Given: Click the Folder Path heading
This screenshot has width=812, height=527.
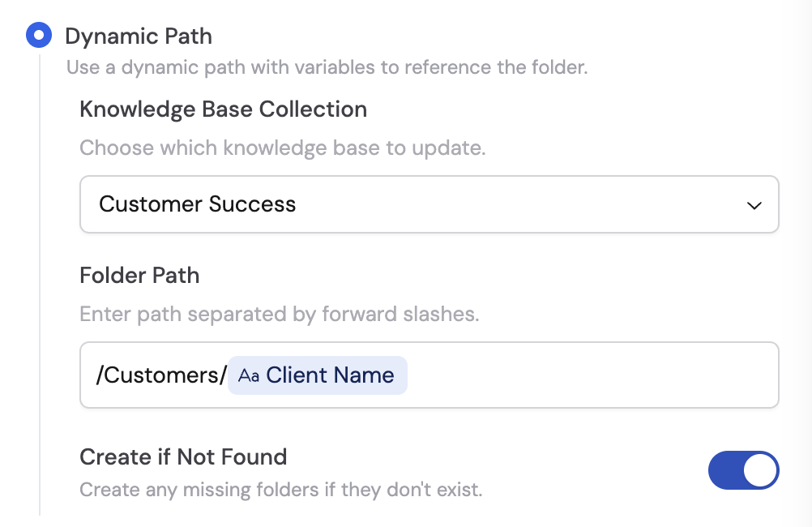Looking at the screenshot, I should (x=139, y=275).
